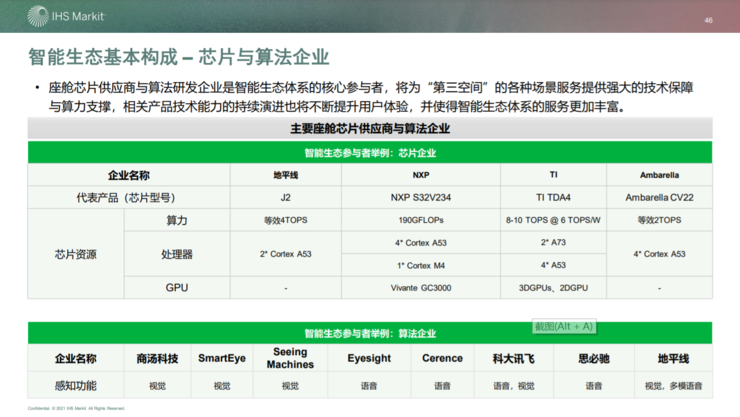Click the green 芯片企业 section banner
Screen dimensions: 740x417
pos(370,152)
